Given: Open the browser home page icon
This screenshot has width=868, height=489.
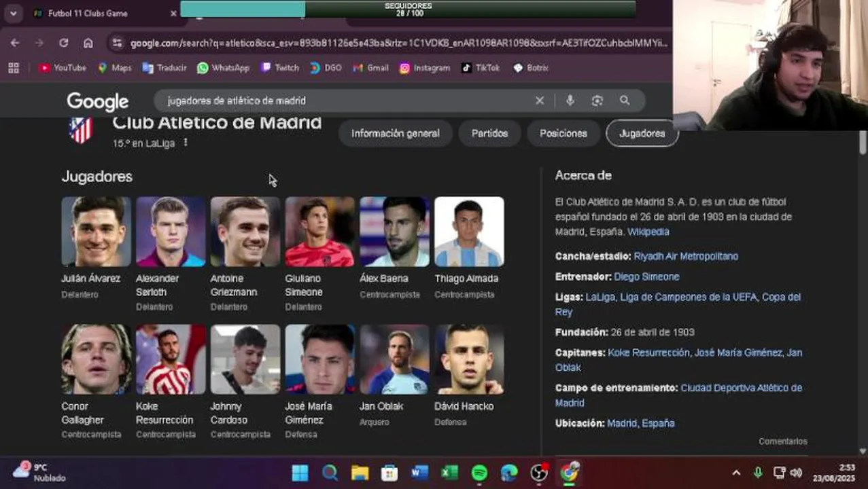Looking at the screenshot, I should [88, 43].
